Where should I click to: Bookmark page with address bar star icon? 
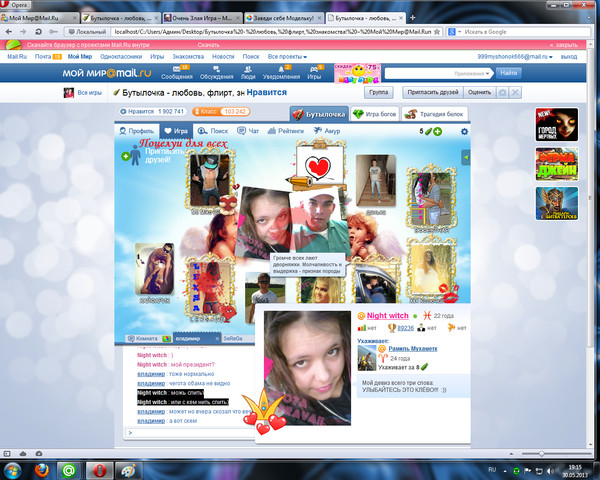(437, 32)
